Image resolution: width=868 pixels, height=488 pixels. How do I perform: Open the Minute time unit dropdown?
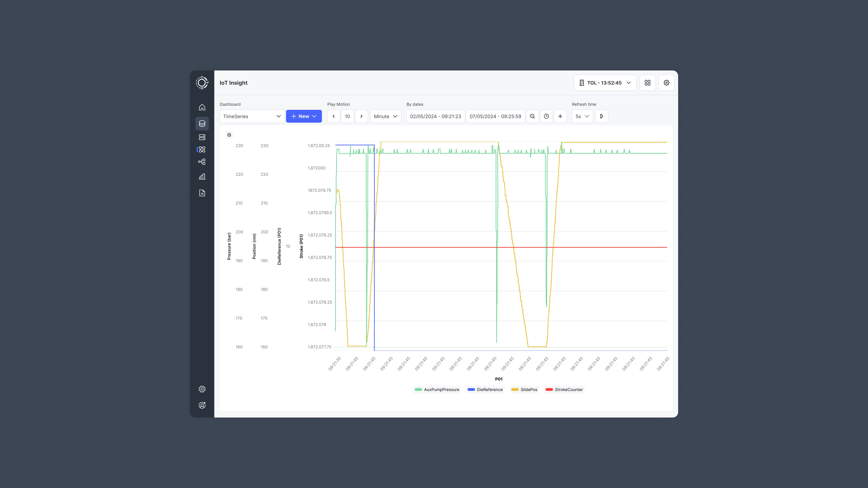pos(386,116)
